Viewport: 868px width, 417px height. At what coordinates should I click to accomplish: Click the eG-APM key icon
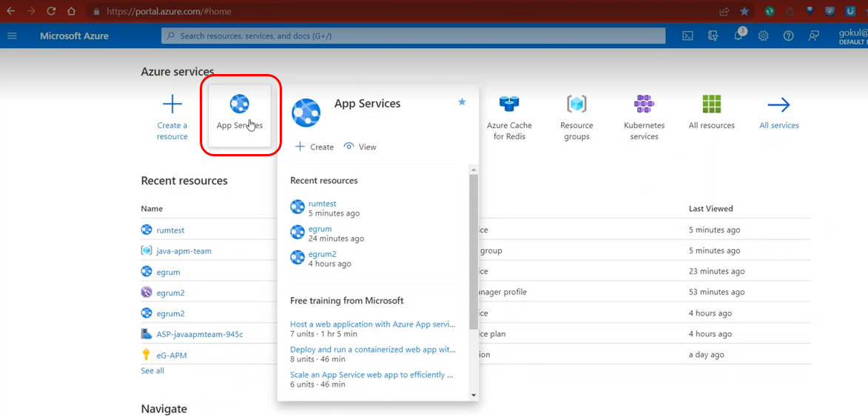click(146, 355)
